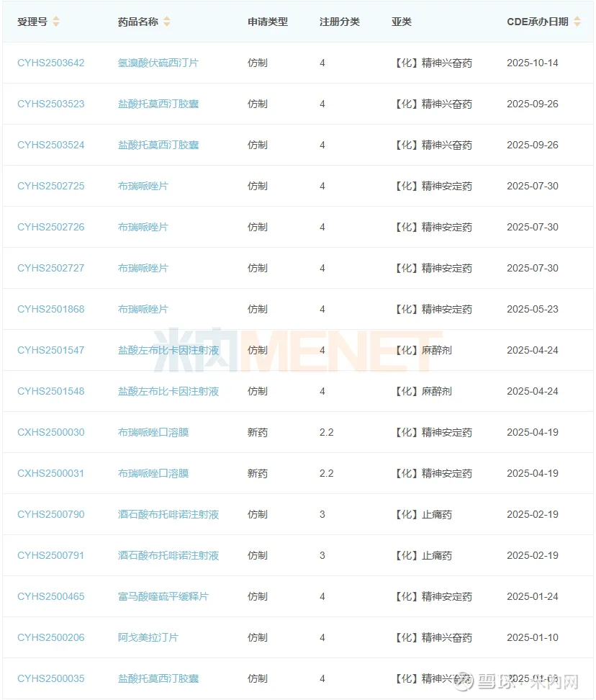
Task: Open the 氢溴酸伏硫西汀片 drug link
Action: click(x=158, y=63)
